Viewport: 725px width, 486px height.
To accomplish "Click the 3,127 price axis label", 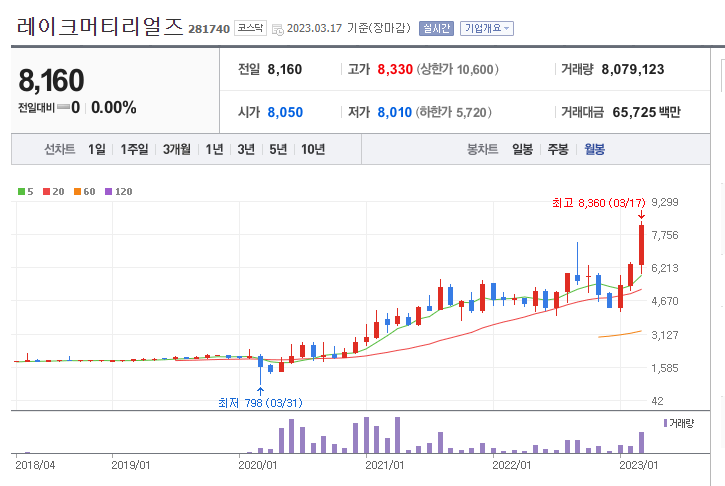I will [665, 335].
